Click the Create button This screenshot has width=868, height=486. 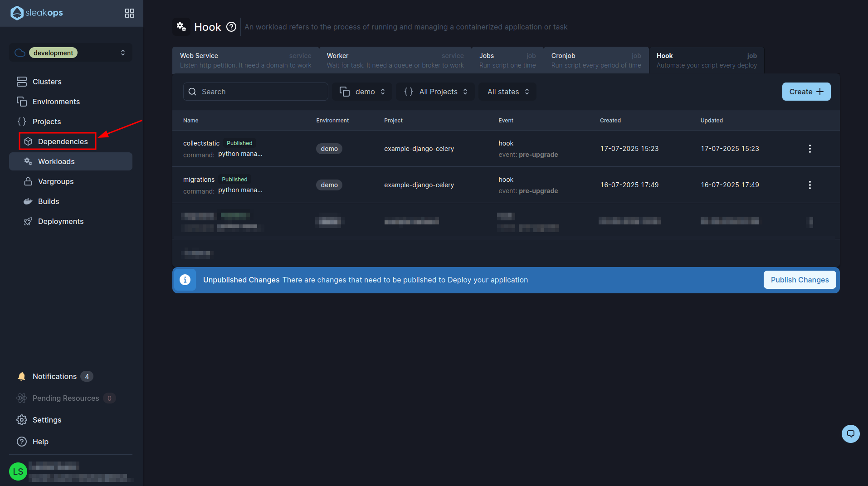[x=806, y=92]
